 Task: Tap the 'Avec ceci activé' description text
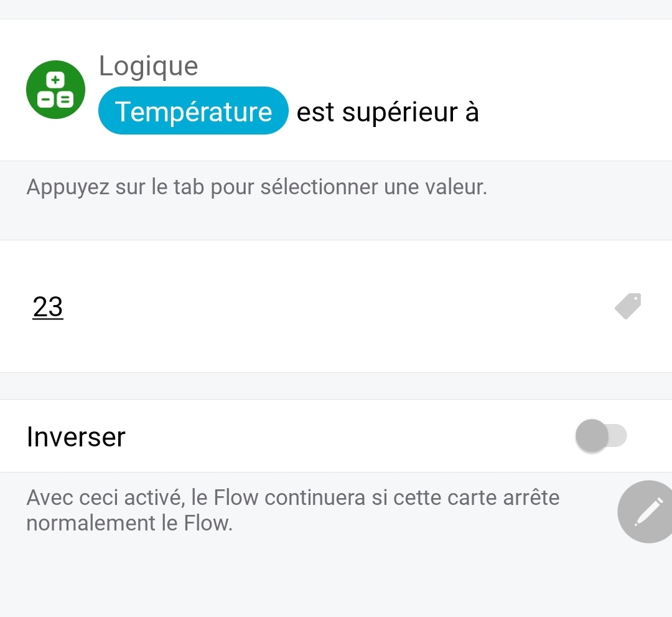click(x=292, y=497)
